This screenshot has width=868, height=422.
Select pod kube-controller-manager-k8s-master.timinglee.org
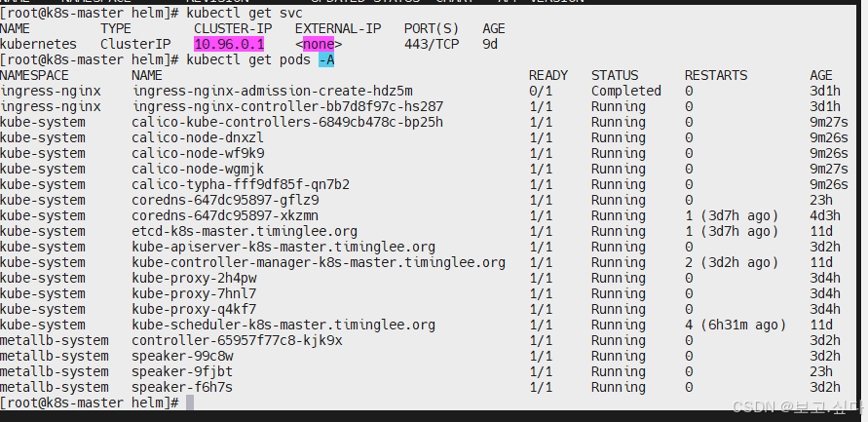click(319, 262)
